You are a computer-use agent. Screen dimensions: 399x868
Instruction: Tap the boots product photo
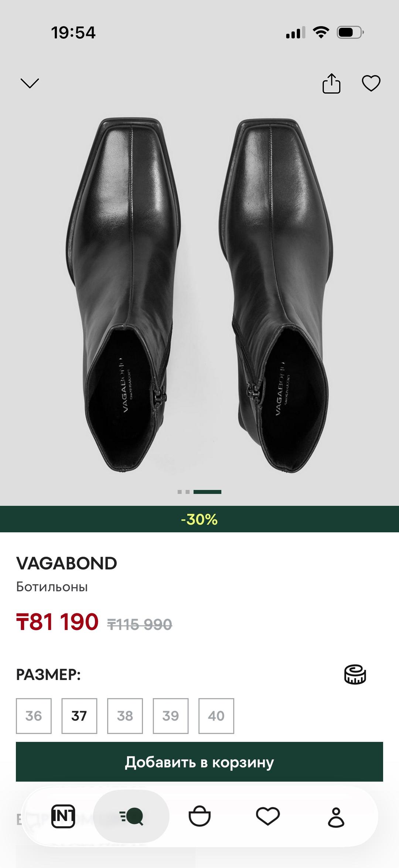[199, 295]
